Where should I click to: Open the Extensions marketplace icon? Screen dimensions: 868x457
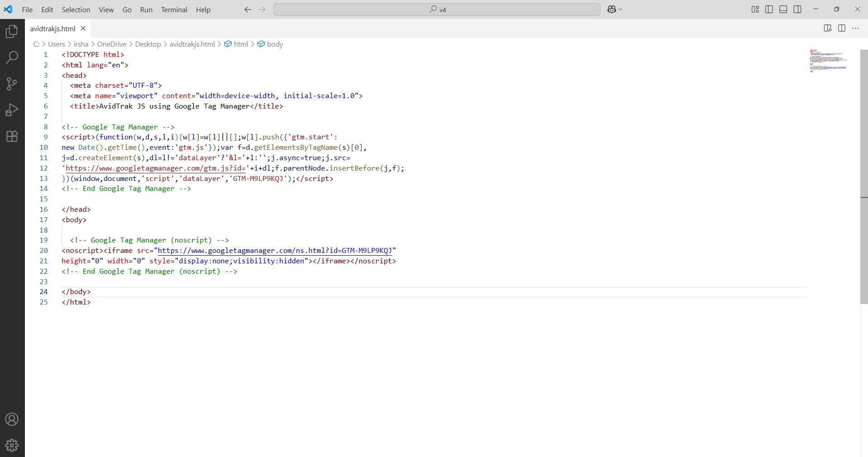pyautogui.click(x=12, y=136)
